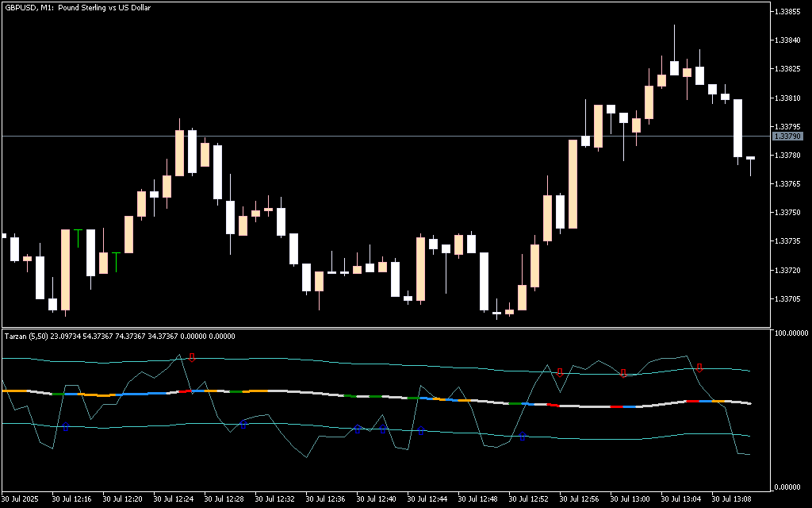Select the 30 Jul 13:08 time label
Viewport: 812px width, 508px height.
[731, 499]
